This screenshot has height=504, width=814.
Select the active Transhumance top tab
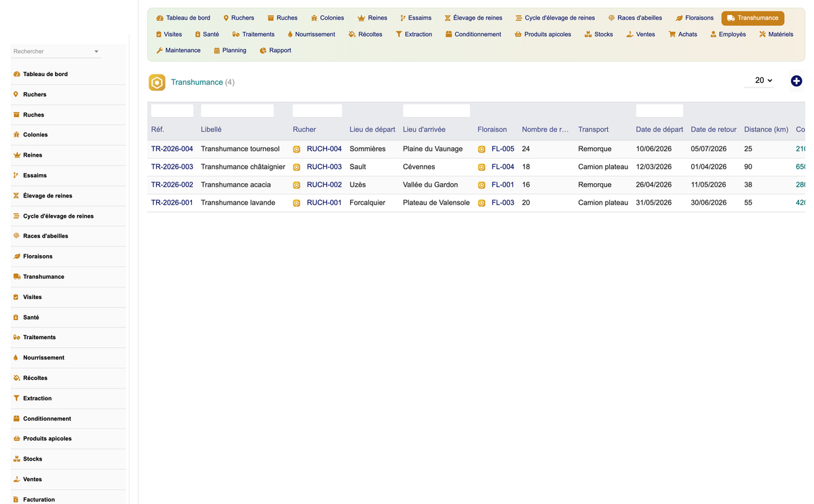coord(753,18)
